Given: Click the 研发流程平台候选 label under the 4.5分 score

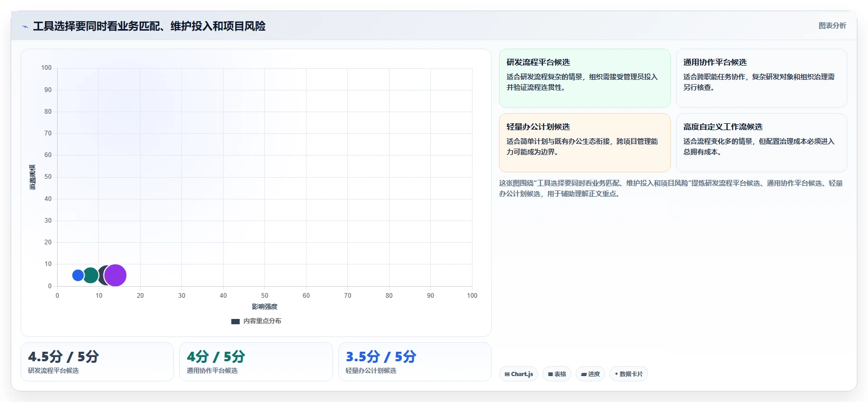Looking at the screenshot, I should pyautogui.click(x=53, y=371).
